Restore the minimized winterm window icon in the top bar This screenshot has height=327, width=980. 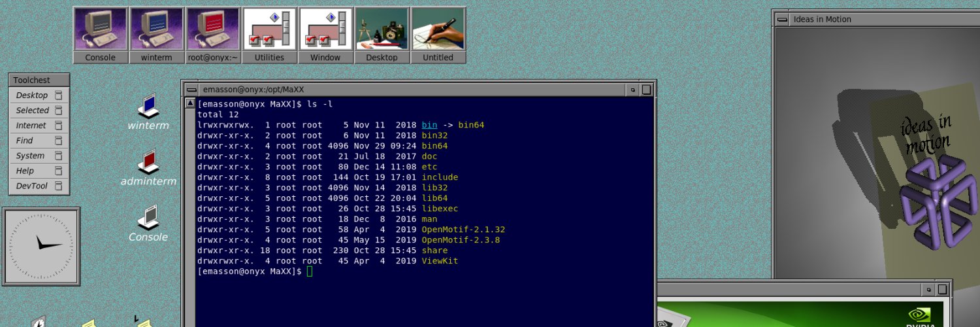pos(156,35)
